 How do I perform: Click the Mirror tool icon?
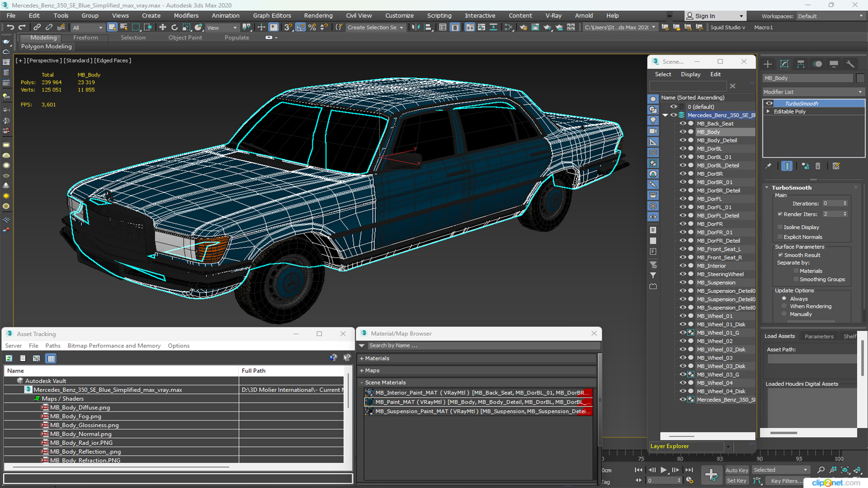[415, 28]
